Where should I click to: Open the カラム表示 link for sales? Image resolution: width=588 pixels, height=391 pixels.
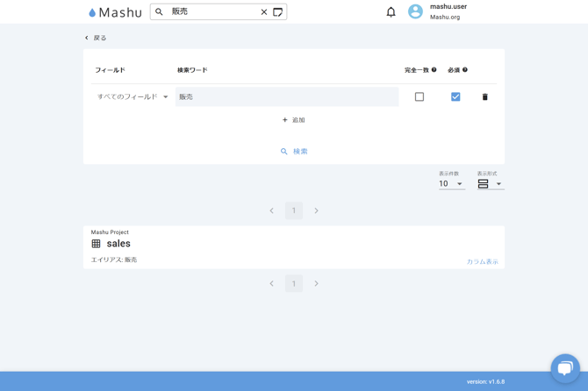click(482, 261)
